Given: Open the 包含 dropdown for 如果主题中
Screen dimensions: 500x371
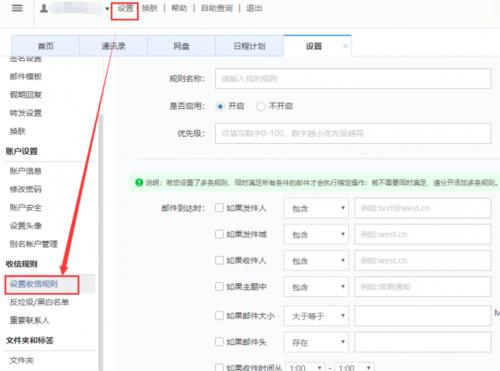Looking at the screenshot, I should point(316,287).
